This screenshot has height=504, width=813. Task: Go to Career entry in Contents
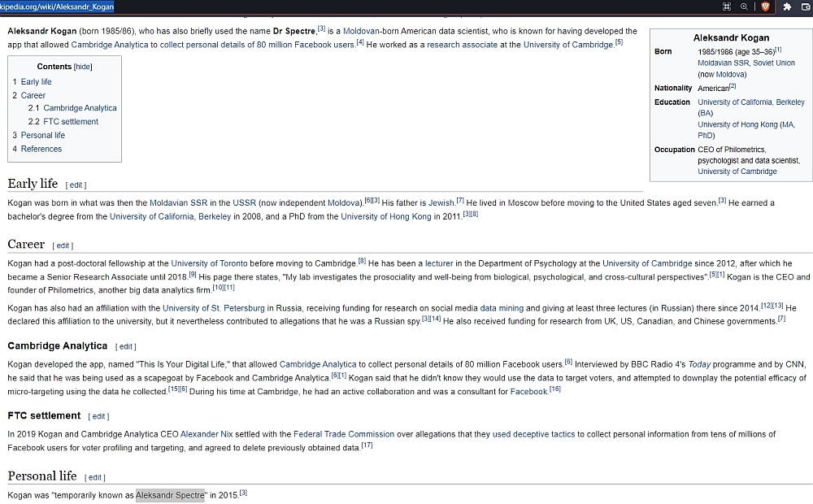33,95
